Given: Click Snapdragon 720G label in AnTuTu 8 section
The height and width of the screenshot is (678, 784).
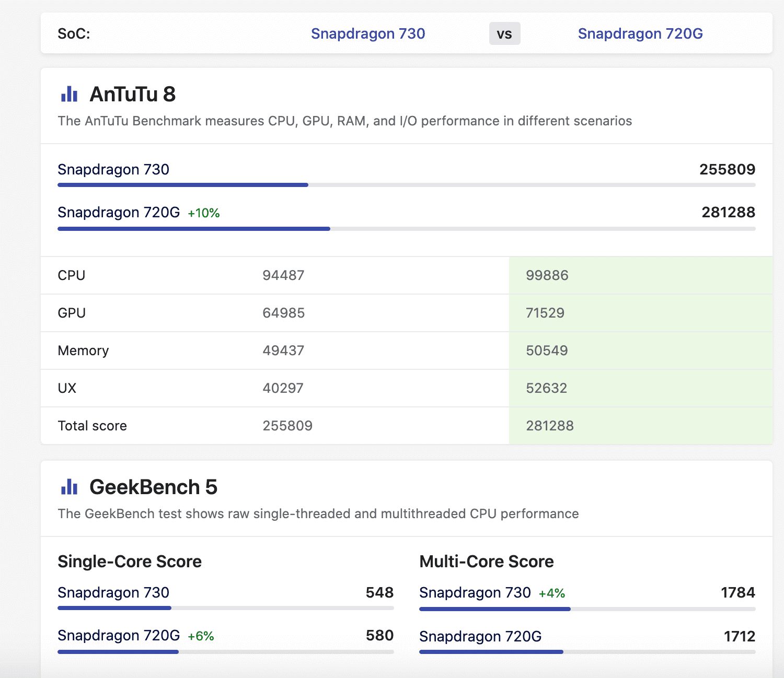Looking at the screenshot, I should click(119, 213).
